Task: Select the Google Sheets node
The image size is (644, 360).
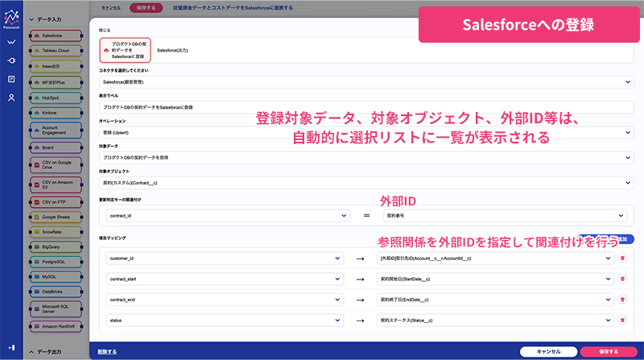Action: pos(56,217)
